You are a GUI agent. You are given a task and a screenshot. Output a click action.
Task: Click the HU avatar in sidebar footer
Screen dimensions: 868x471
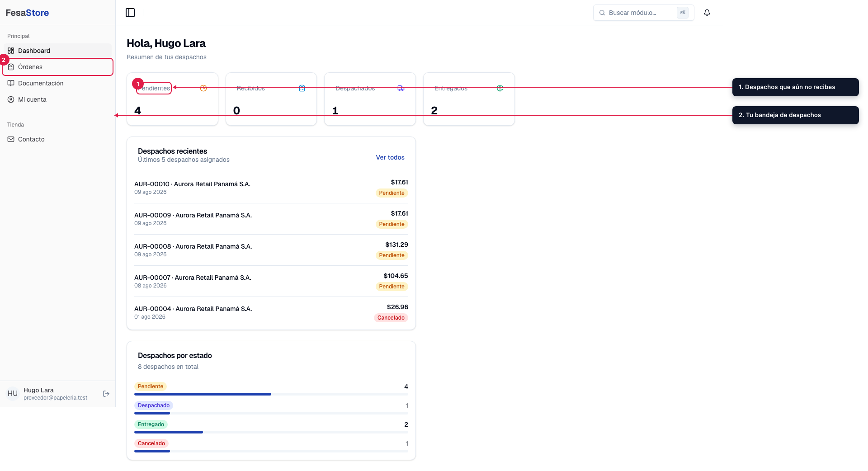tap(13, 394)
